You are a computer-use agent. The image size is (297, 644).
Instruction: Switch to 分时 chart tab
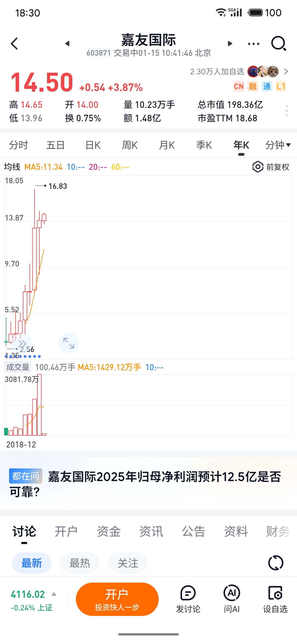coord(18,145)
